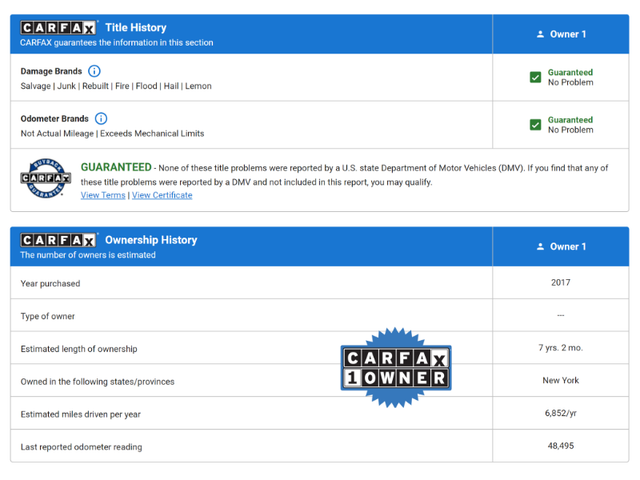Click the New York value
This screenshot has width=640, height=480.
[x=561, y=380]
